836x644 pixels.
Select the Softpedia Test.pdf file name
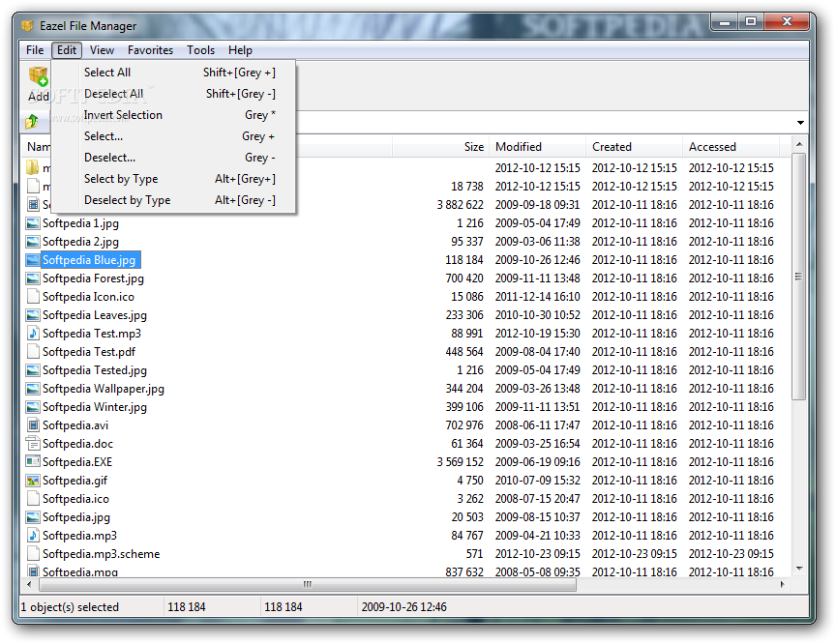point(89,352)
